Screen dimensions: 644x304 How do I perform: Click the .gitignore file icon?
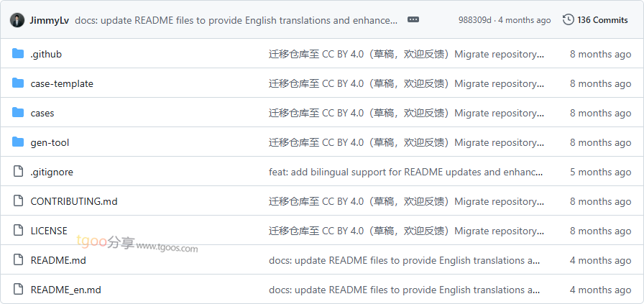coord(18,172)
